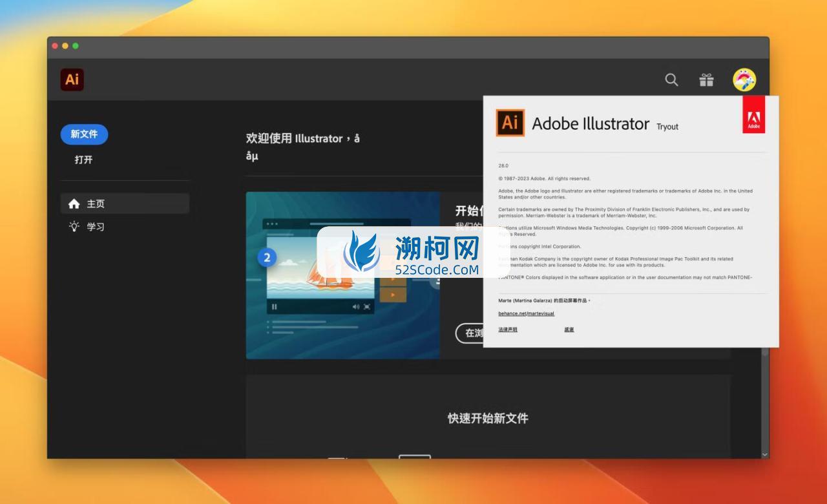Click the 快速开始新文件 heading

pos(488,418)
